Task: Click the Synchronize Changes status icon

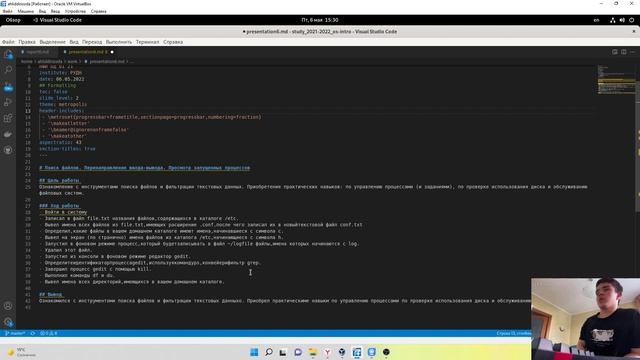Action: coord(33,333)
